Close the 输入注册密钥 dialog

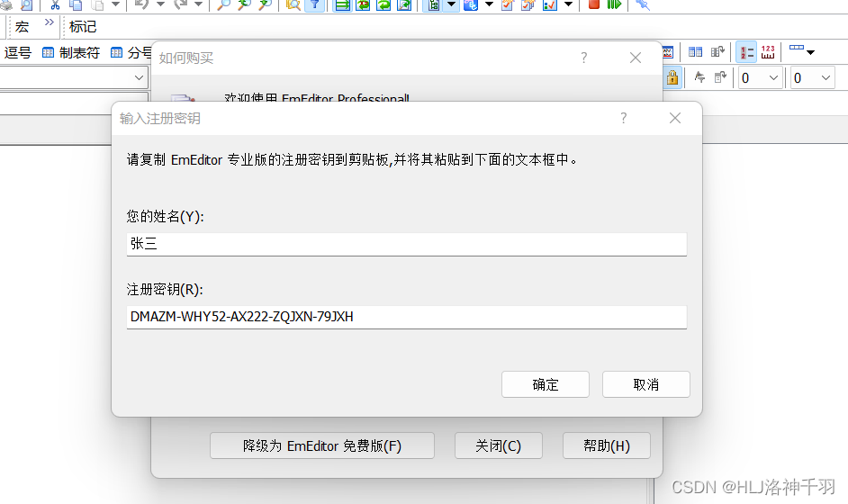pos(675,118)
